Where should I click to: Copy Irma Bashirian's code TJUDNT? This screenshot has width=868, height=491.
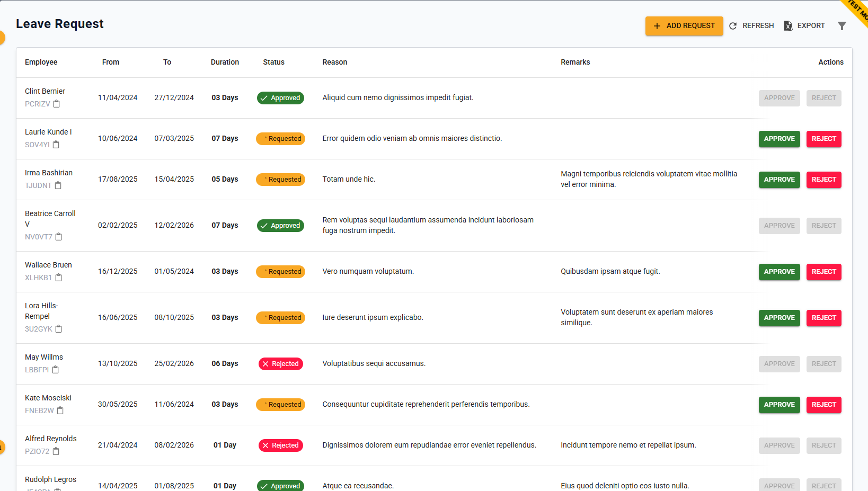(x=58, y=185)
